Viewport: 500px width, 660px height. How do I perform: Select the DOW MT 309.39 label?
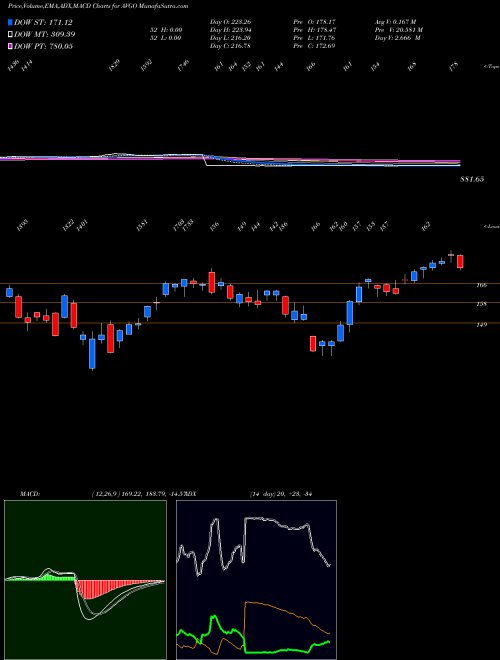45,34
